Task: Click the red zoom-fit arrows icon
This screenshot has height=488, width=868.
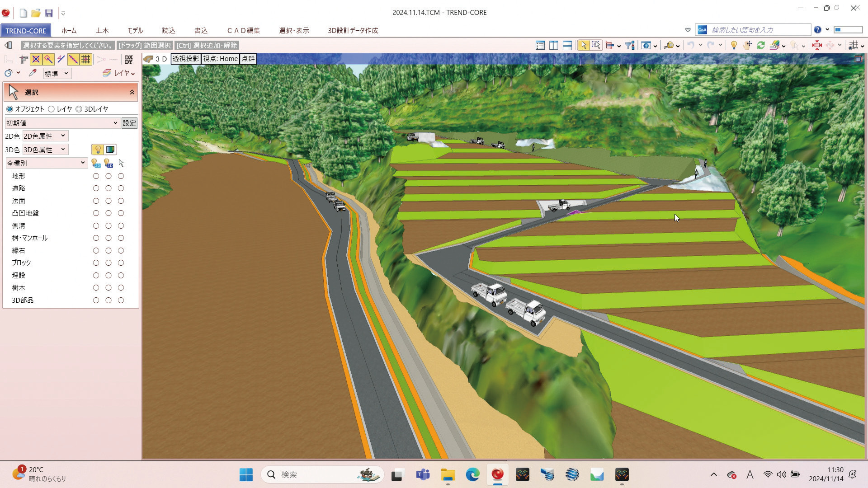Action: click(816, 45)
